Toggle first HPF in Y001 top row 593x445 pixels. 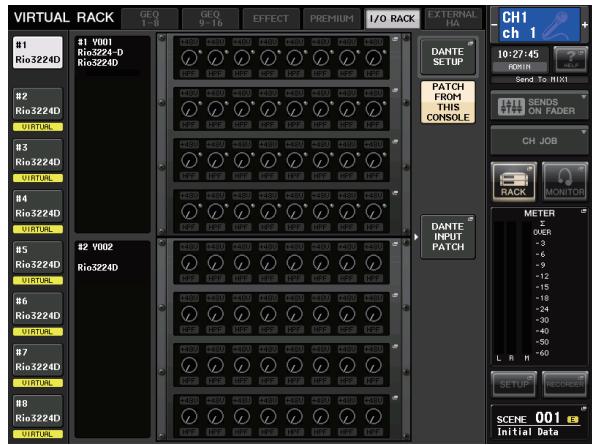(x=189, y=74)
